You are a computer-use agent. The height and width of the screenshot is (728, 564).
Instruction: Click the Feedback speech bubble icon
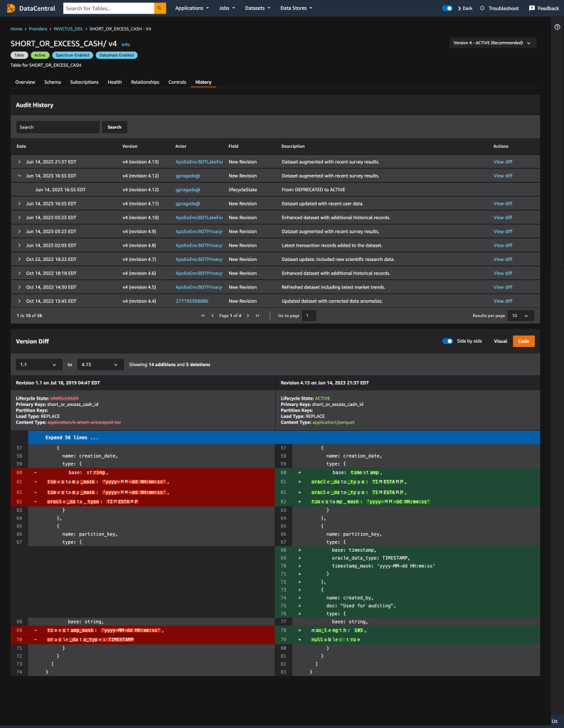(x=532, y=9)
